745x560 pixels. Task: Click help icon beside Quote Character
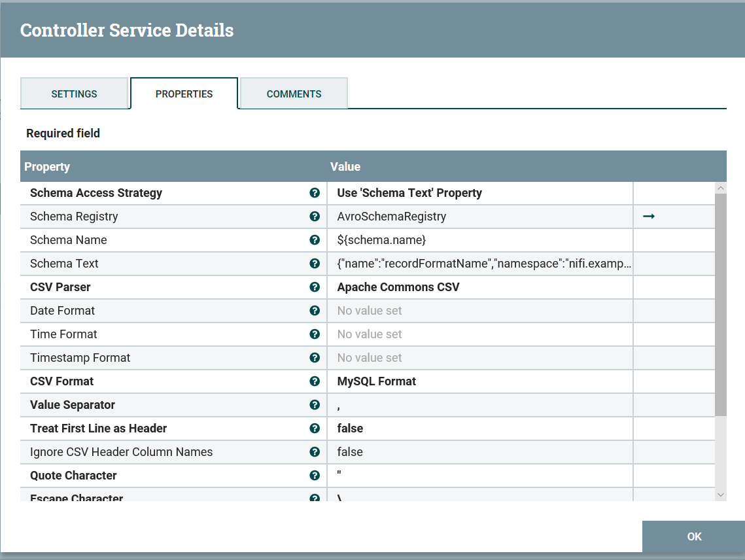(x=315, y=476)
